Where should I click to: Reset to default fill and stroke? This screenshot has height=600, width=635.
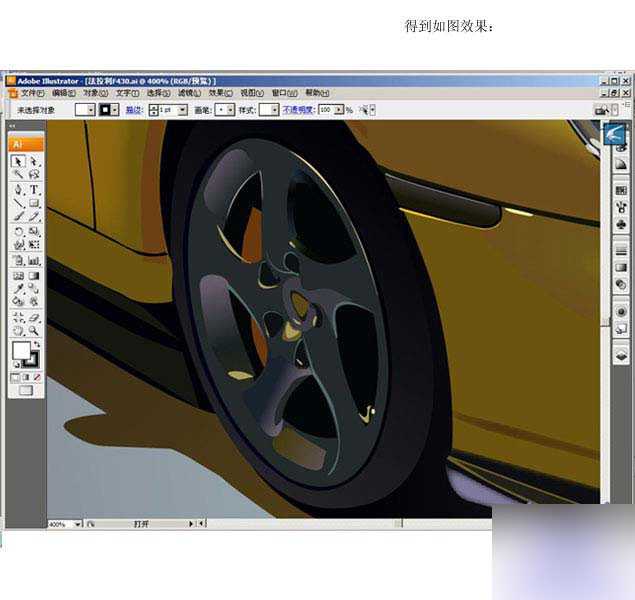16,365
